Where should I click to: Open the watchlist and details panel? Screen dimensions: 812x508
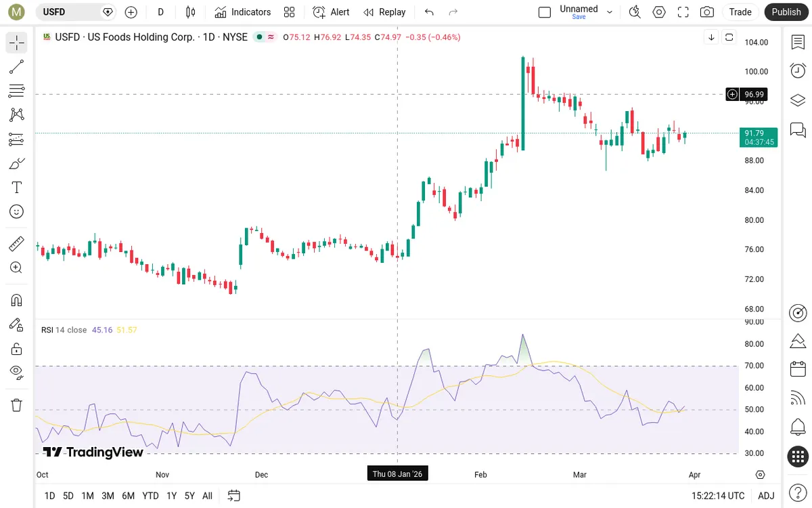click(x=798, y=42)
